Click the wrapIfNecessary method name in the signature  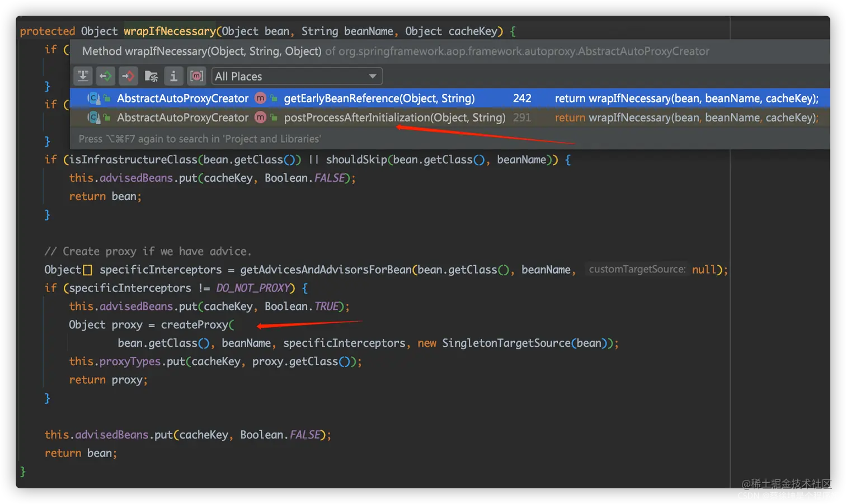[170, 31]
